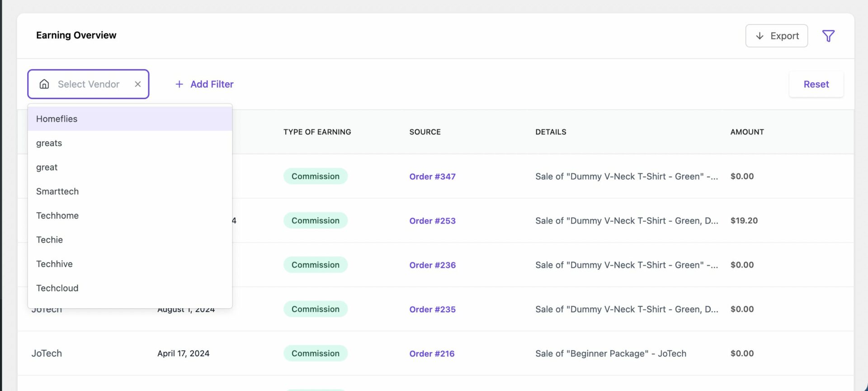
Task: Click the Type of Earning column header
Action: click(317, 132)
